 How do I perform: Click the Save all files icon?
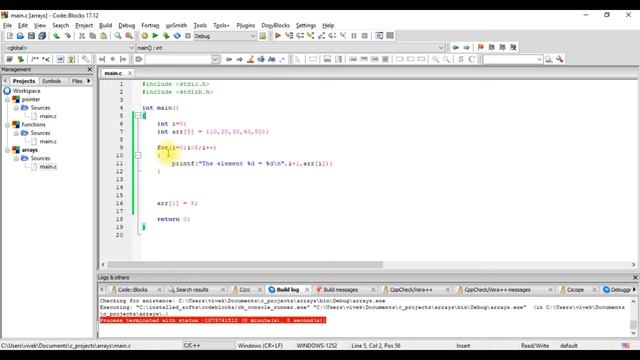tap(42, 36)
